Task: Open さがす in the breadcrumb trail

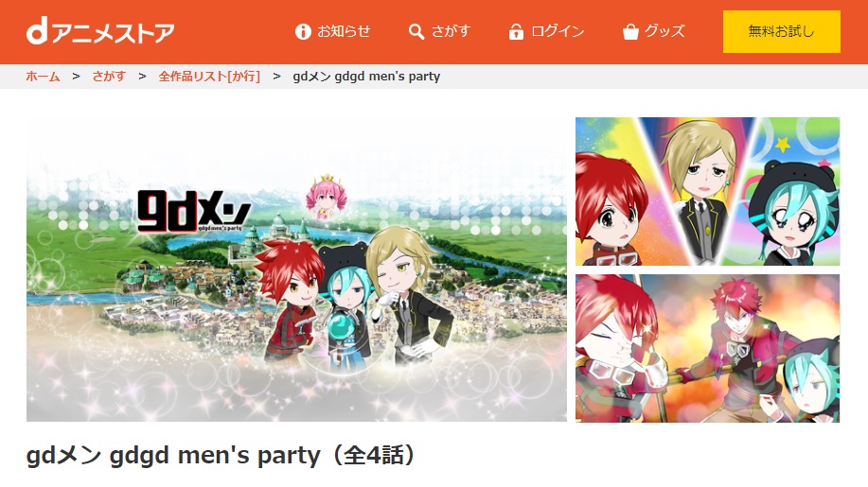Action: (x=109, y=77)
